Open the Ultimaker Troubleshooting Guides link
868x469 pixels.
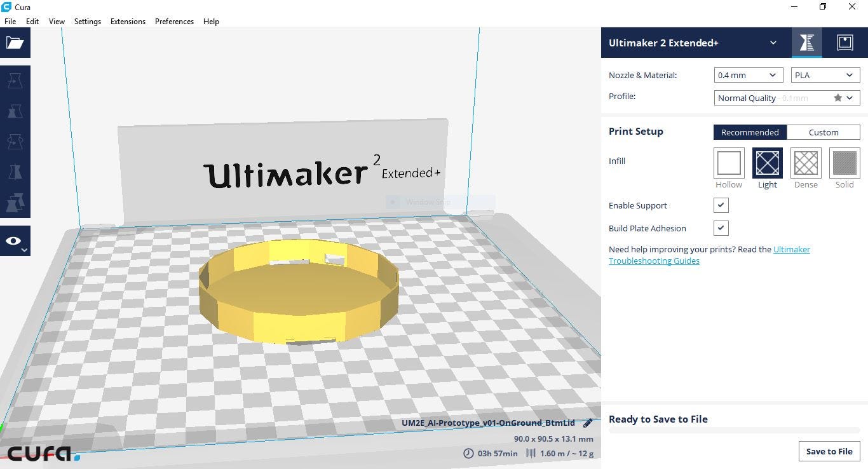710,255
